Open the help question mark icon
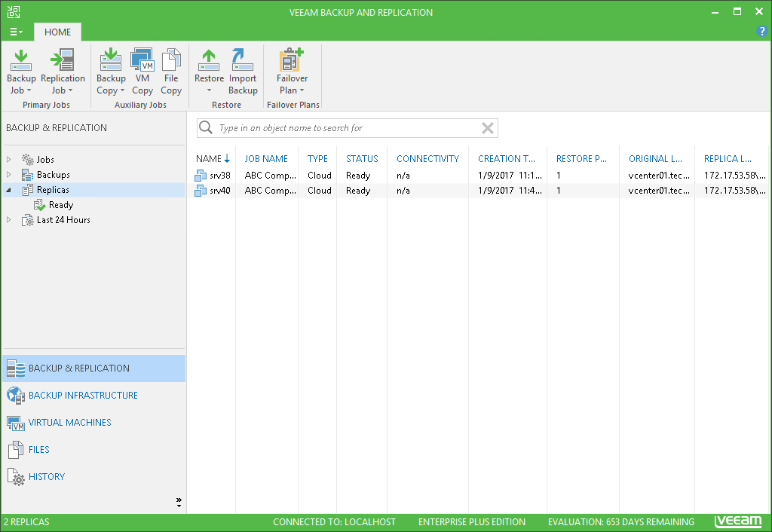This screenshot has height=532, width=772. point(761,32)
